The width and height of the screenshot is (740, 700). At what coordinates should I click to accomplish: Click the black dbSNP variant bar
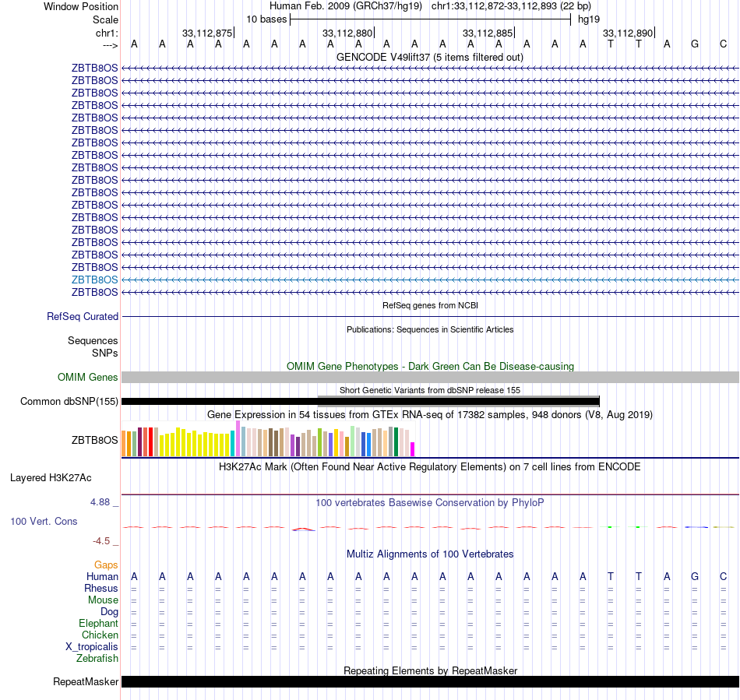361,402
